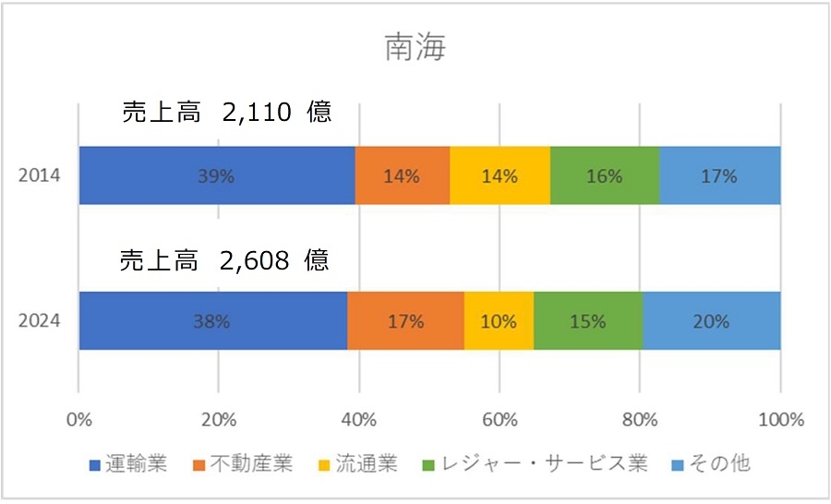
Task: Select the 売上高 2,608 億 text label
Action: [x=225, y=261]
